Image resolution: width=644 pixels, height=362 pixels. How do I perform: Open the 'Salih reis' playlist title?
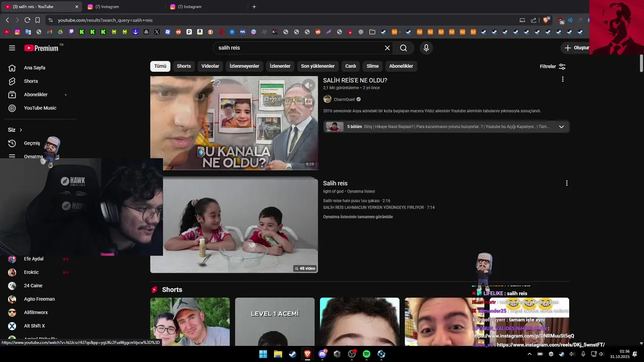[335, 184]
